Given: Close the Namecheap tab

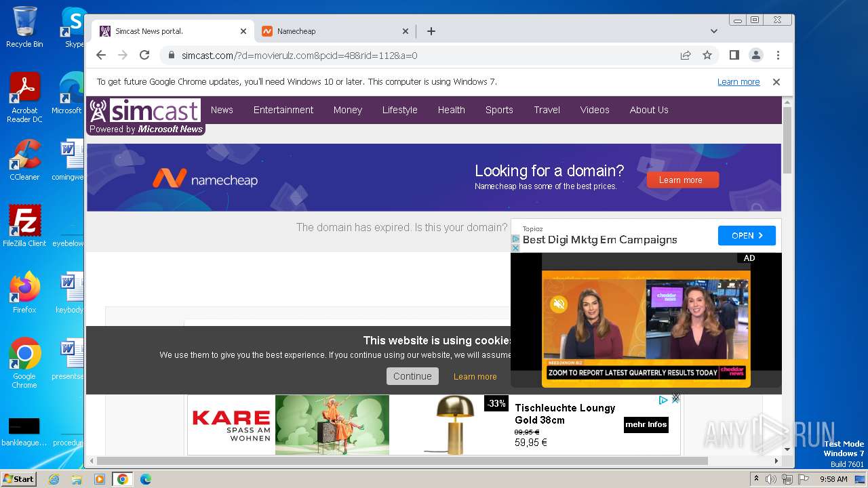Looking at the screenshot, I should 406,31.
